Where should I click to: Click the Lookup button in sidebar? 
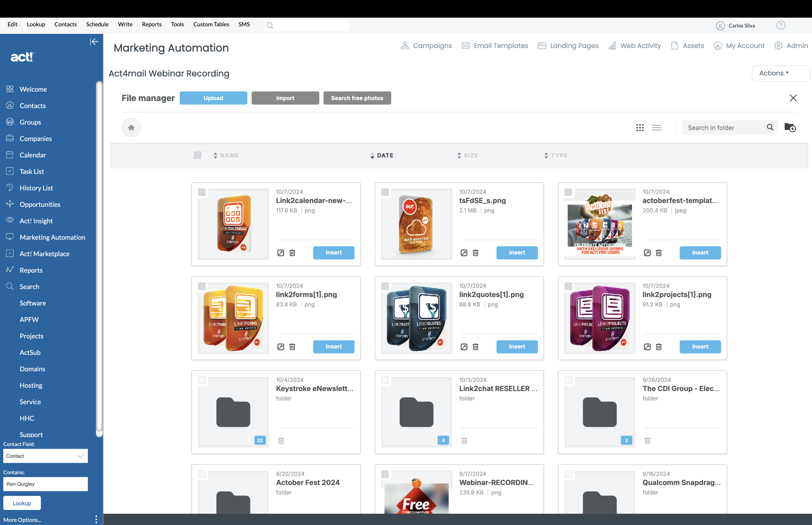coord(22,503)
